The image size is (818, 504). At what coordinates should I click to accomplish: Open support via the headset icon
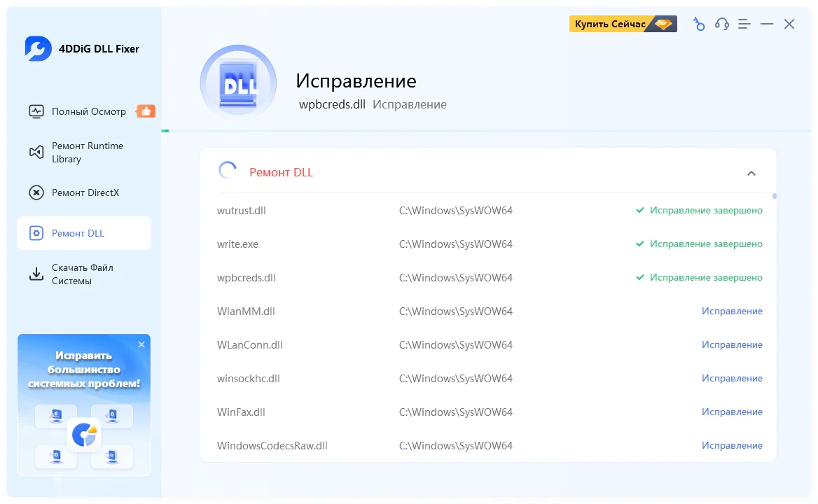[722, 24]
